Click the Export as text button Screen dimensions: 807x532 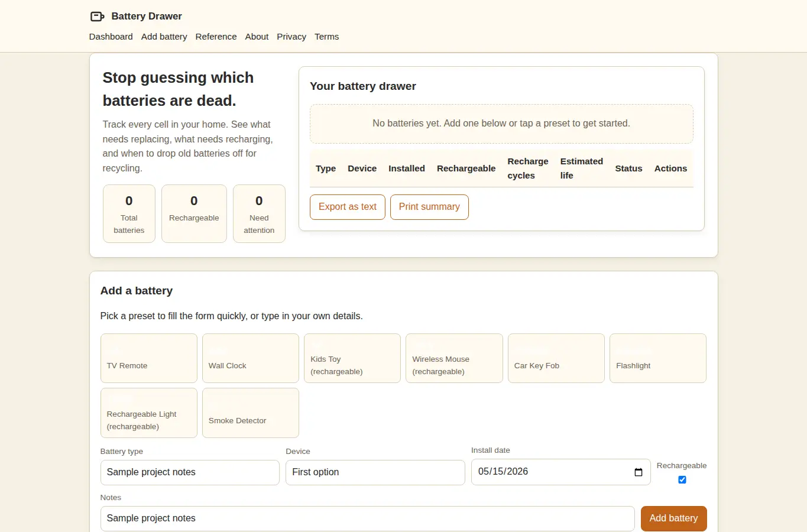click(x=348, y=207)
